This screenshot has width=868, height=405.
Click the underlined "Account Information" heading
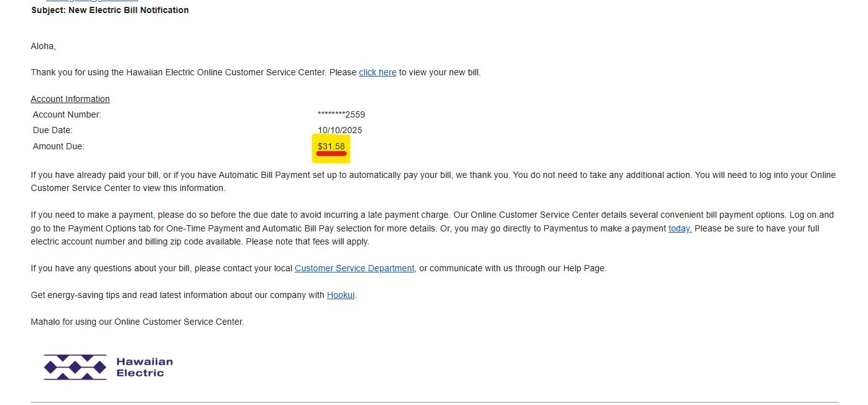point(70,99)
